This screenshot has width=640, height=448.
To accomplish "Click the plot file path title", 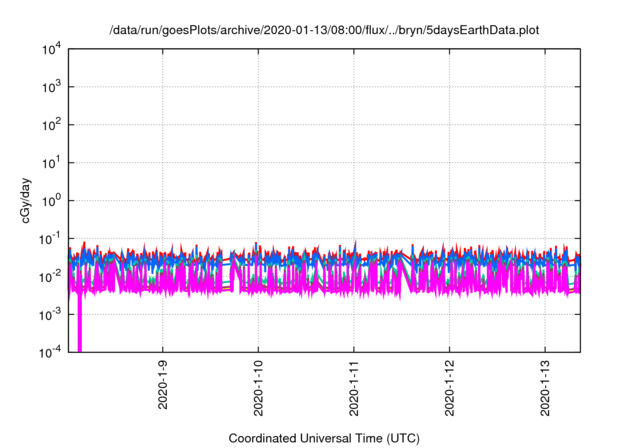I will (x=324, y=30).
